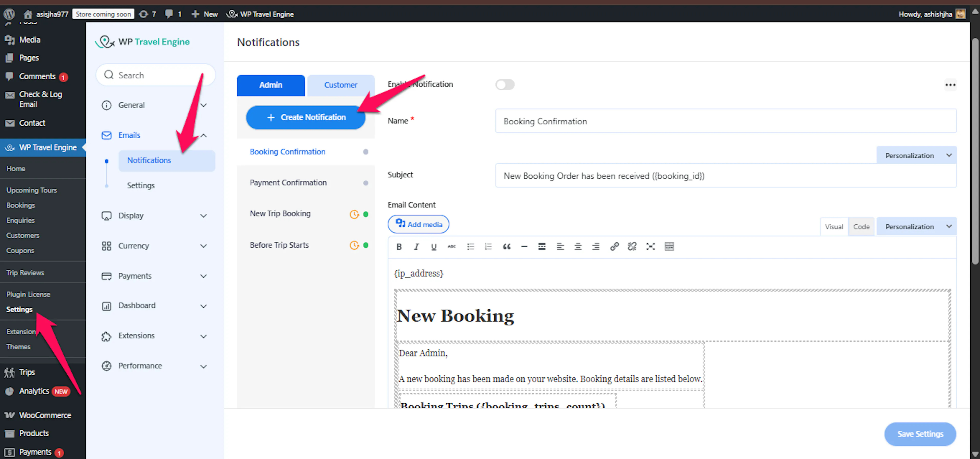Apply italic formatting in editor toolbar
Viewport: 980px width, 459px height.
[416, 247]
